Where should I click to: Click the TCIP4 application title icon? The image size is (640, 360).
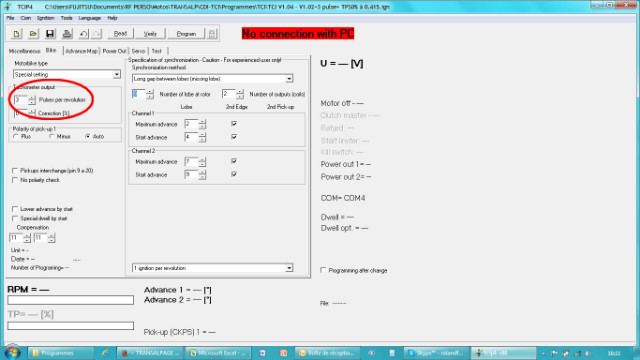coord(7,7)
